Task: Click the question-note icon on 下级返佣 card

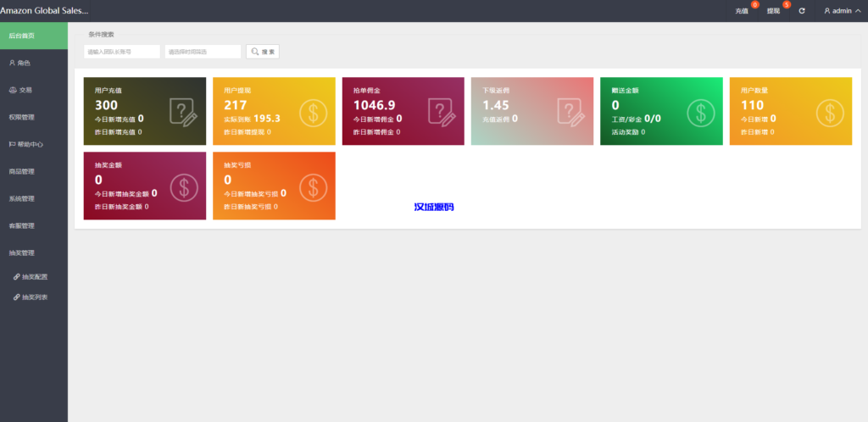Action: point(571,112)
